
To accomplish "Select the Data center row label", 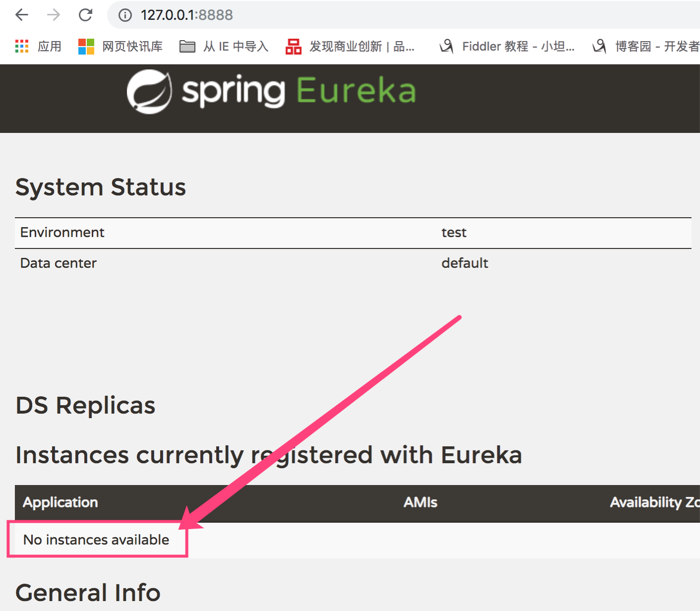I will (x=58, y=263).
